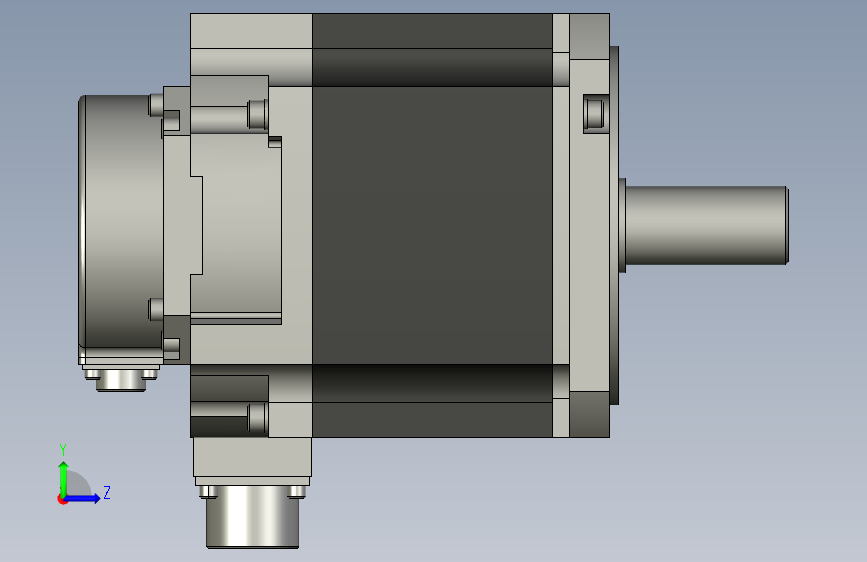
Task: Click the blue Z axis arrow of the triad
Action: [83, 498]
